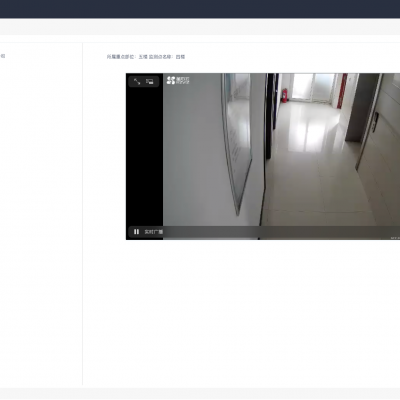Viewport: 400px width, 400px height.
Task: Click the 实时广播 live label
Action: click(x=154, y=232)
